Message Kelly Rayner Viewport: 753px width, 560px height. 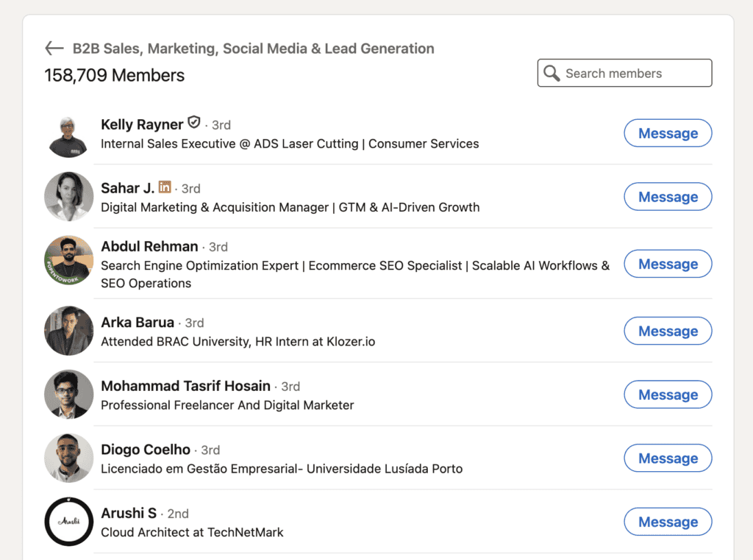tap(668, 133)
